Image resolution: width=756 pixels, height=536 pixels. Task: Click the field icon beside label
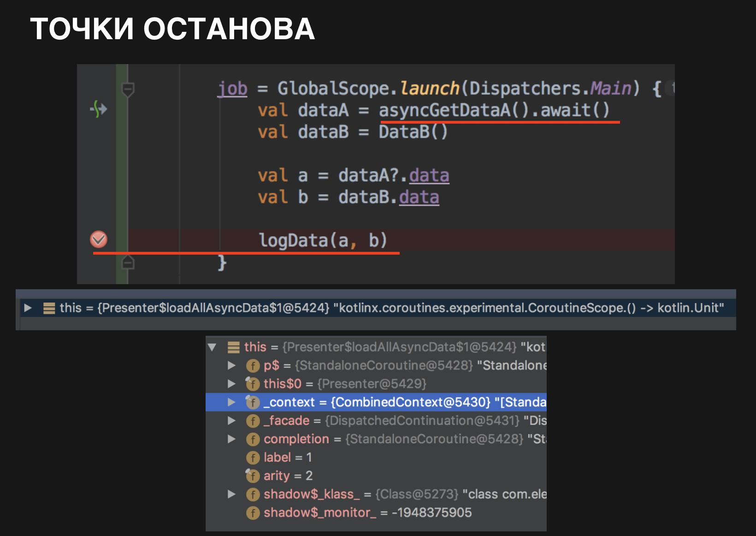click(x=253, y=458)
